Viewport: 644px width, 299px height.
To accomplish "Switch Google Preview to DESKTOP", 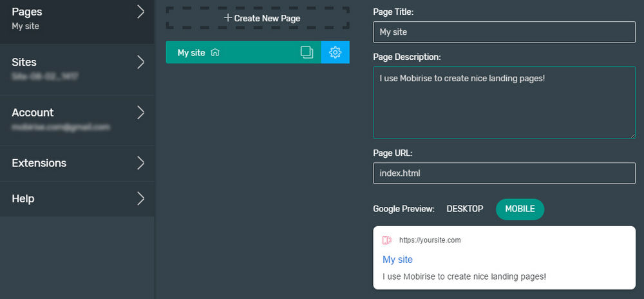I will click(464, 209).
